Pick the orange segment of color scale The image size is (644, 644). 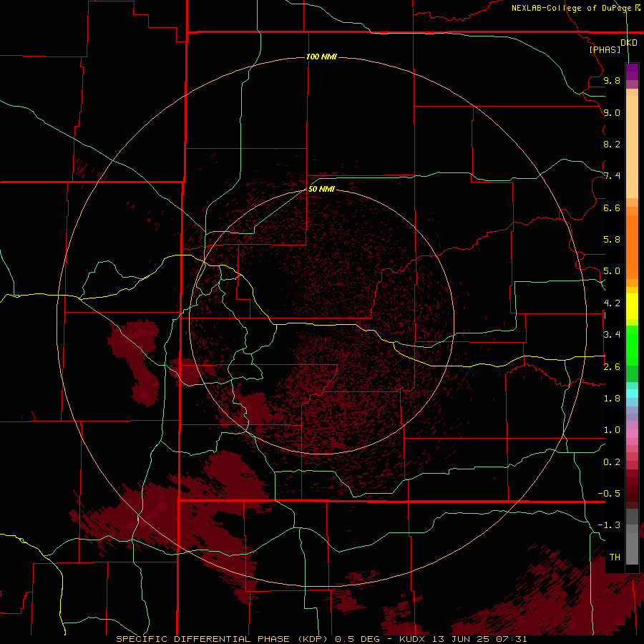(x=632, y=247)
